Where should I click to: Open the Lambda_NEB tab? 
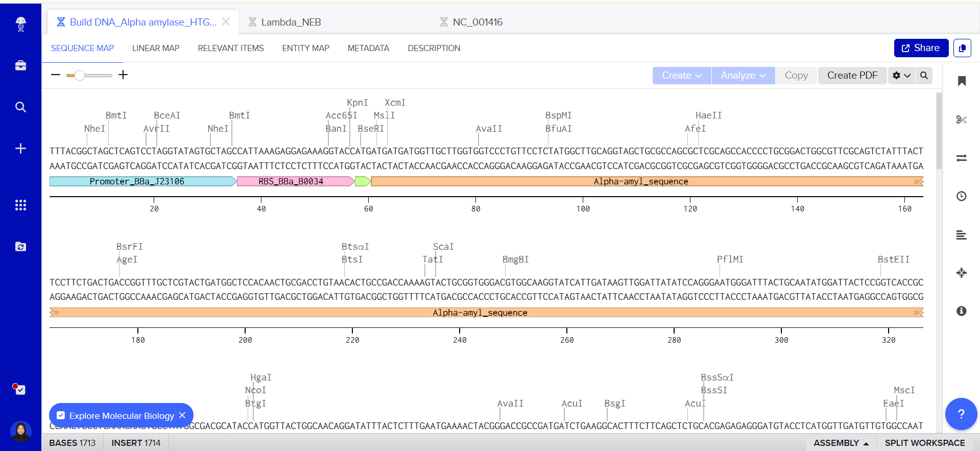(291, 22)
